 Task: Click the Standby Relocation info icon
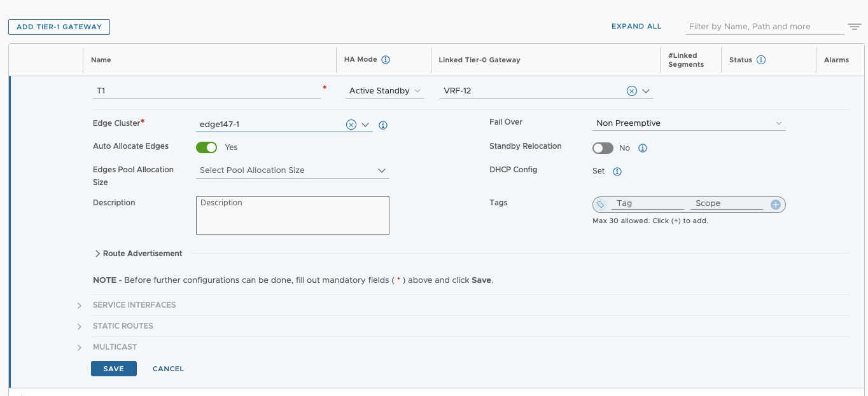point(642,148)
